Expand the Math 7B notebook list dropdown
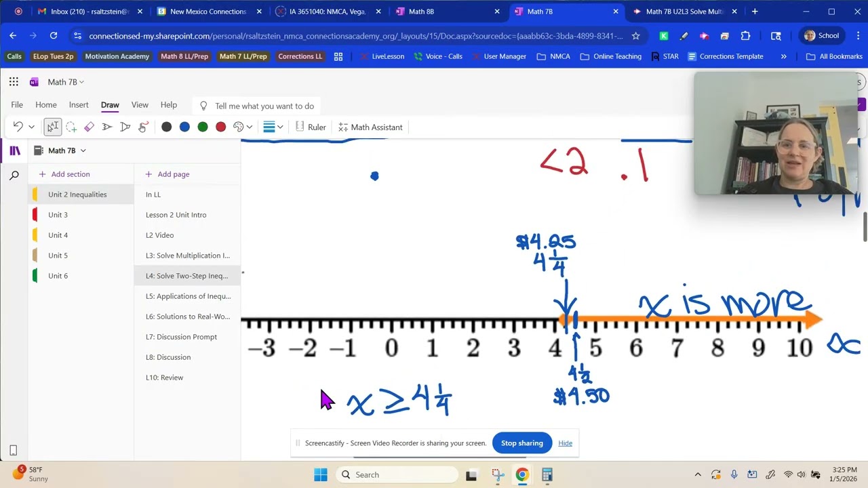 83,150
